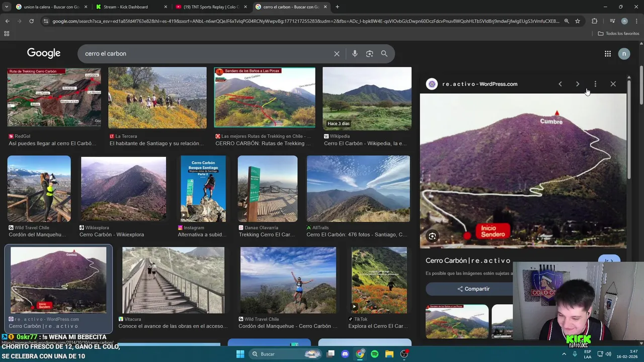Screen dimensions: 644x362
Task: Open the Chrome three-dot menu
Action: click(636, 21)
